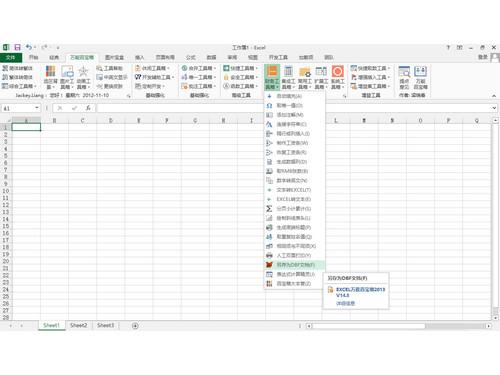Click the Help question mark icon
Screen dimensions: 500x375
(x=448, y=47)
